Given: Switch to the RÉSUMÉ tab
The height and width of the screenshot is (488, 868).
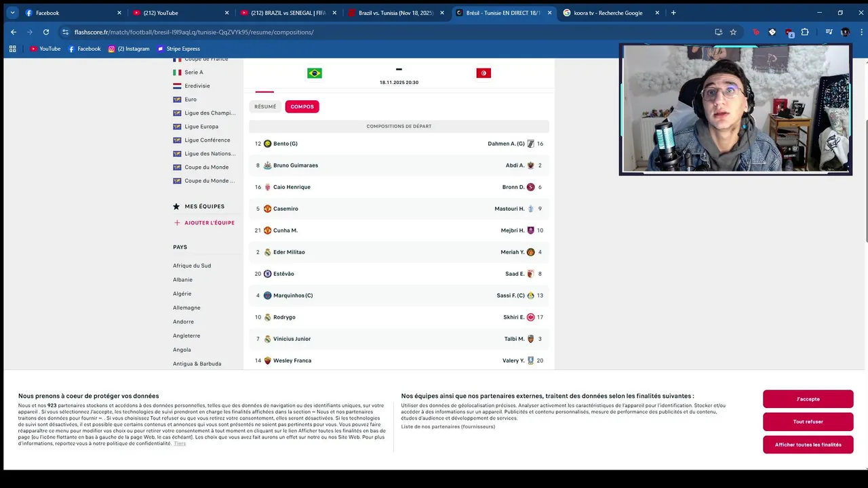Looking at the screenshot, I should [x=265, y=106].
